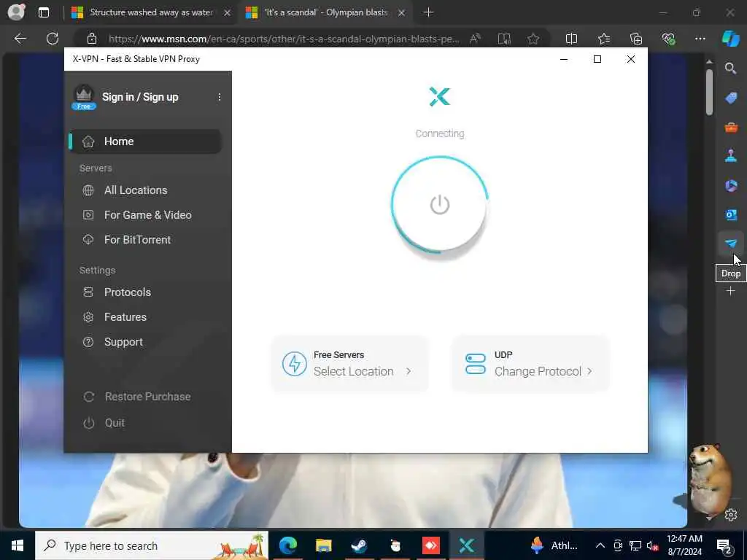The height and width of the screenshot is (560, 747).
Task: Open Edge Browser essentials heart icon
Action: [668, 39]
